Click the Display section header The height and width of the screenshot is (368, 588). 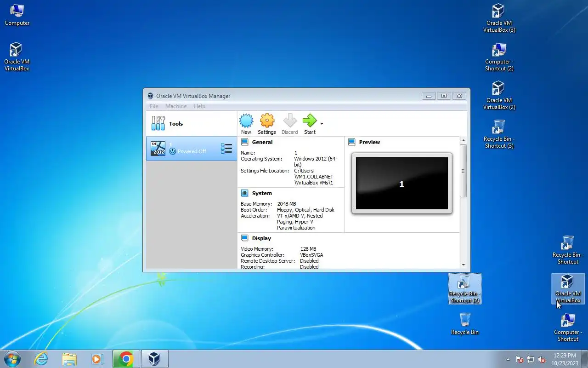(261, 238)
